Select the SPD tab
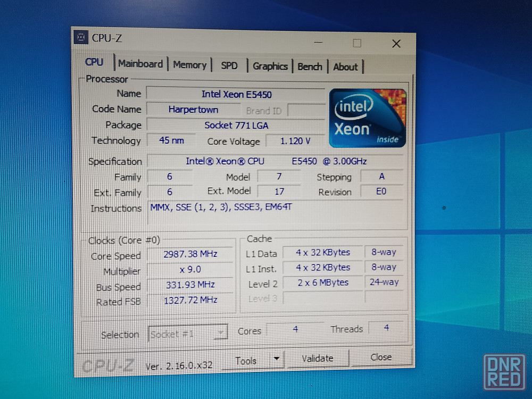This screenshot has width=532, height=399. coord(229,65)
